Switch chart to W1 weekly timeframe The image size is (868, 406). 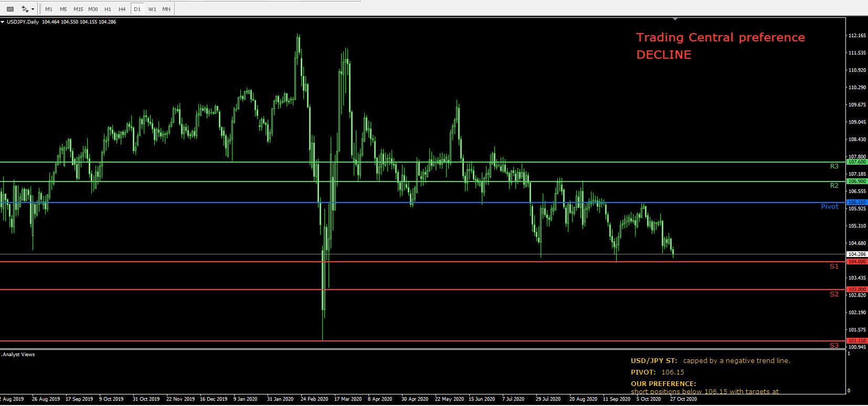coord(152,9)
